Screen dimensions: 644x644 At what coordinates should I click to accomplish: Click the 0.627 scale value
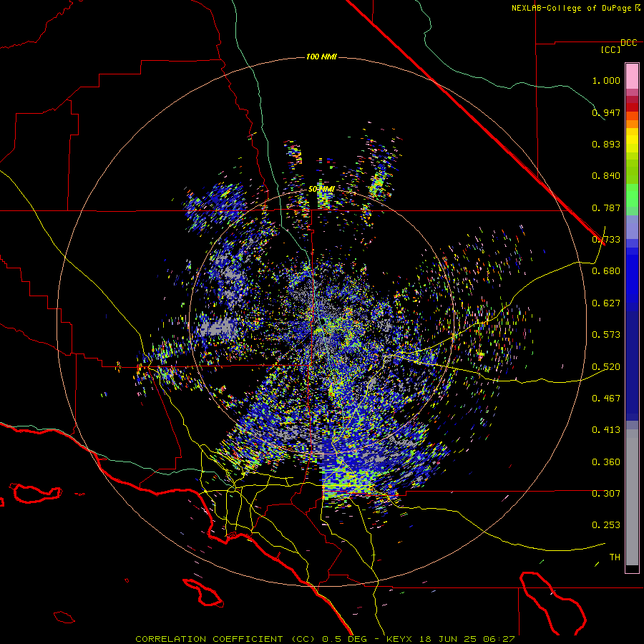tap(606, 303)
